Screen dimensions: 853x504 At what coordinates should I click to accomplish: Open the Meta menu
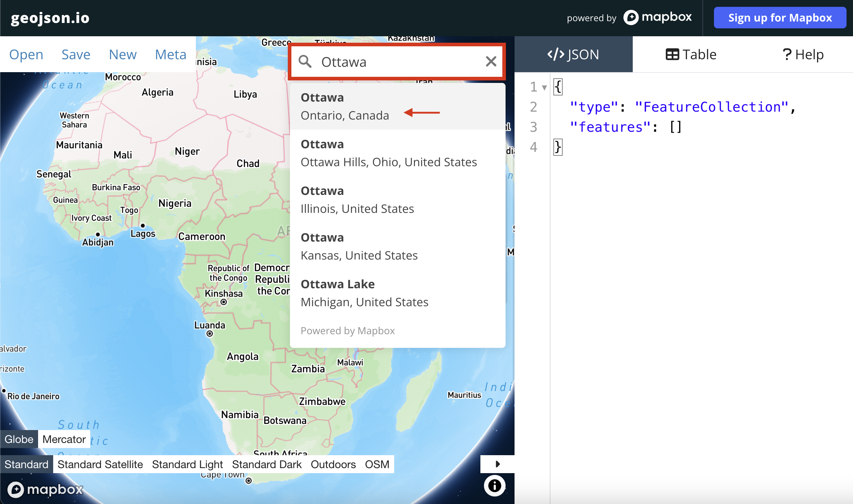(170, 55)
